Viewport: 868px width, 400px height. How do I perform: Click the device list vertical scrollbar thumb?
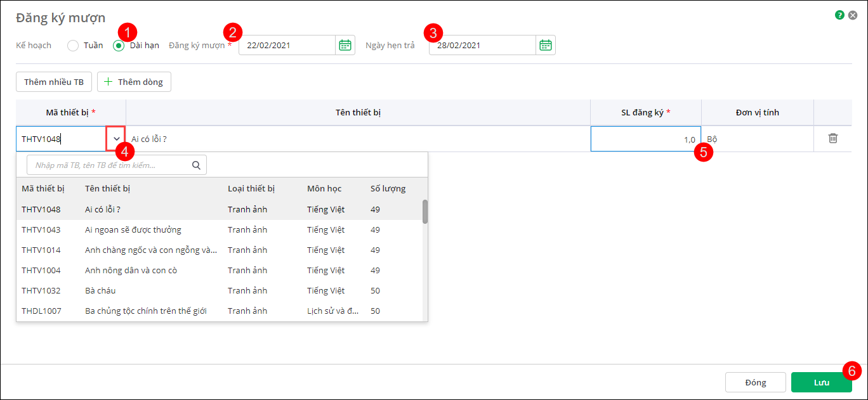[x=425, y=212]
